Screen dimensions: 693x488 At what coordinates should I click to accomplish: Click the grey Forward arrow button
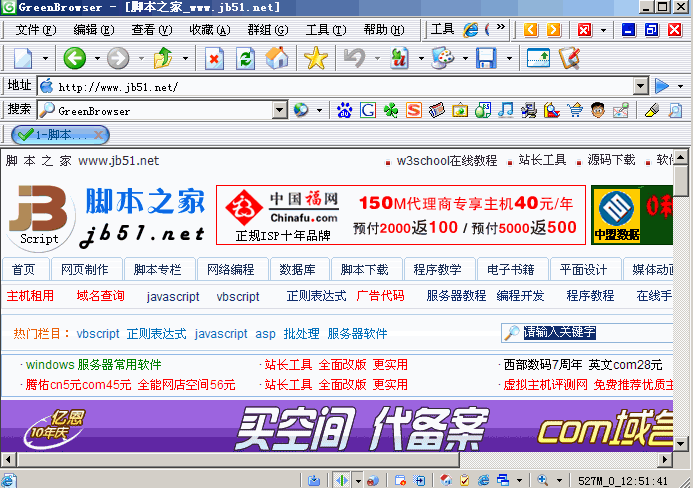click(118, 58)
